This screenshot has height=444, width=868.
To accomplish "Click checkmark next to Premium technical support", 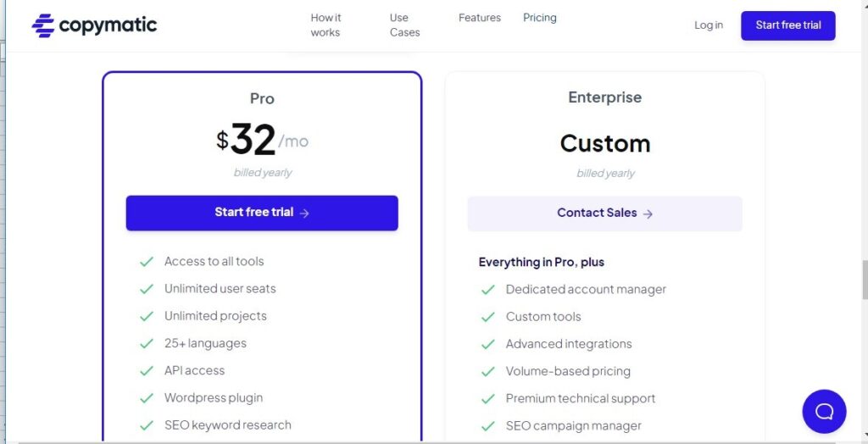I will pyautogui.click(x=488, y=398).
